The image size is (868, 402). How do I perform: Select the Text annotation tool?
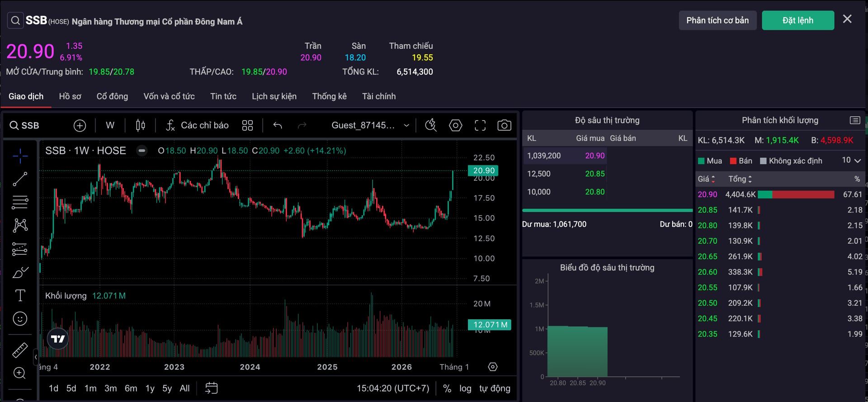pyautogui.click(x=20, y=295)
